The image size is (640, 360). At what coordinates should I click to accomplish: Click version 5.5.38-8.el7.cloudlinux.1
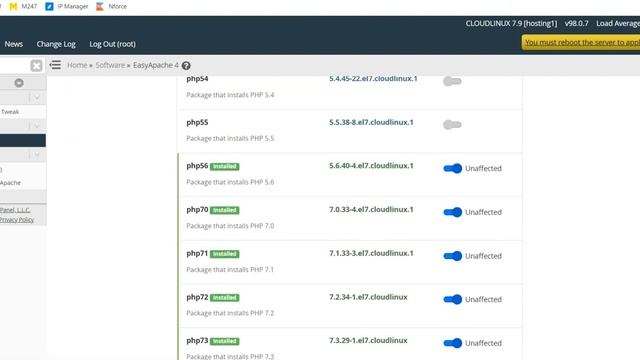click(371, 122)
